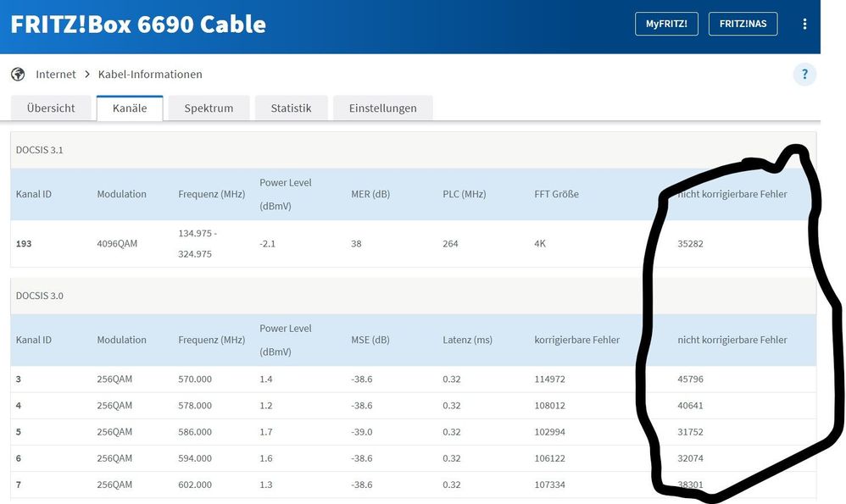846x504 pixels.
Task: Show the Einstellungen tab
Action: pyautogui.click(x=382, y=108)
